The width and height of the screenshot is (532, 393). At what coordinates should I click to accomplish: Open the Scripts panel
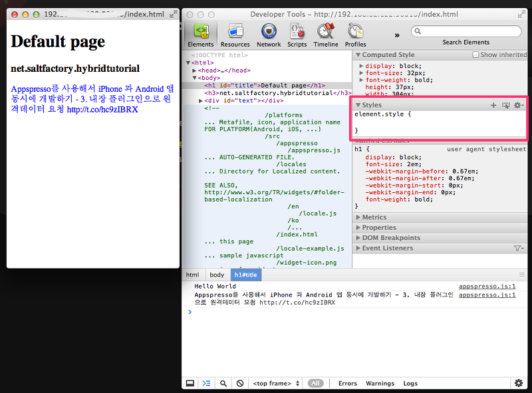(297, 35)
